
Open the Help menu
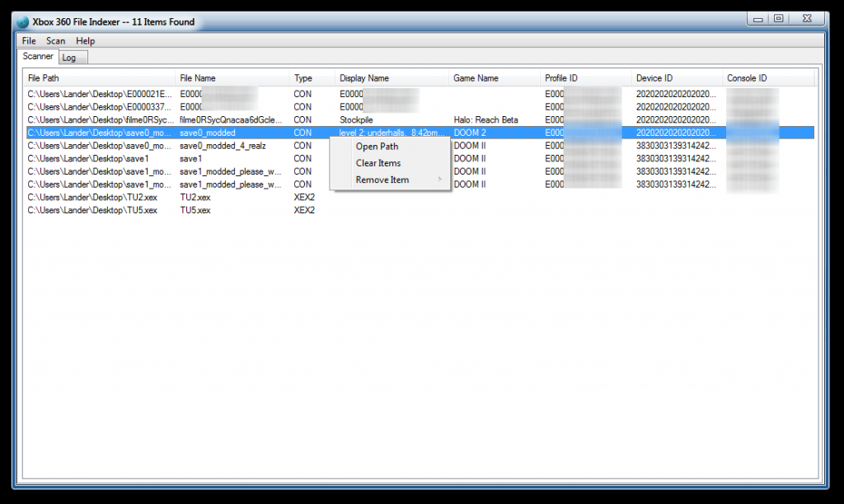(x=85, y=41)
